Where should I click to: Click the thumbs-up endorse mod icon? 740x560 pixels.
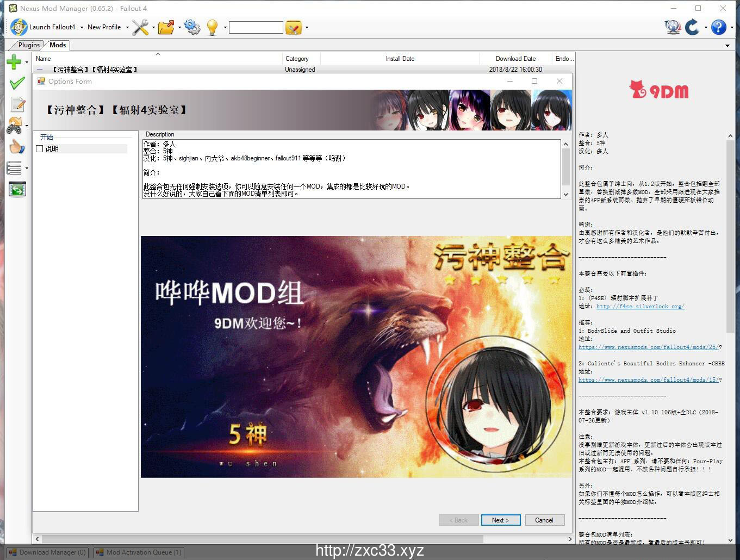[17, 146]
